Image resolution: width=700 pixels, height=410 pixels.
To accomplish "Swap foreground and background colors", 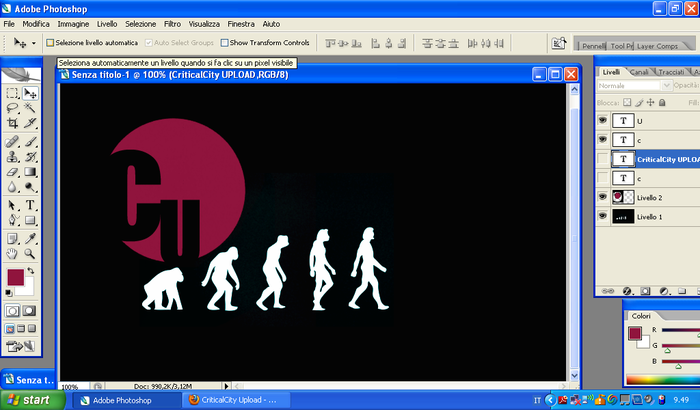I will tap(31, 271).
